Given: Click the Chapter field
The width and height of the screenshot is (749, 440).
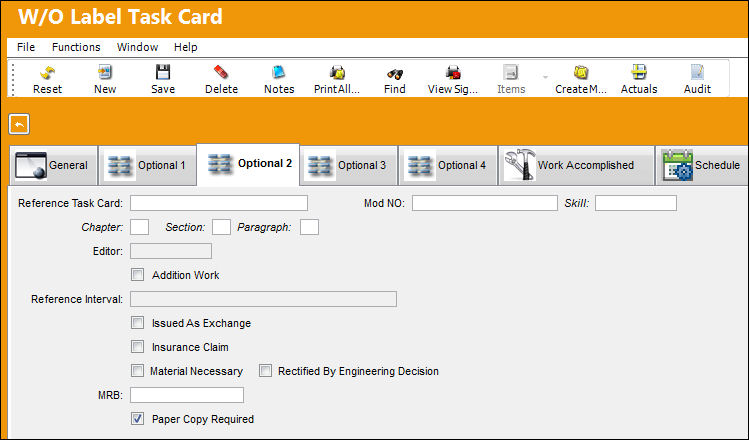Looking at the screenshot, I should tap(139, 227).
